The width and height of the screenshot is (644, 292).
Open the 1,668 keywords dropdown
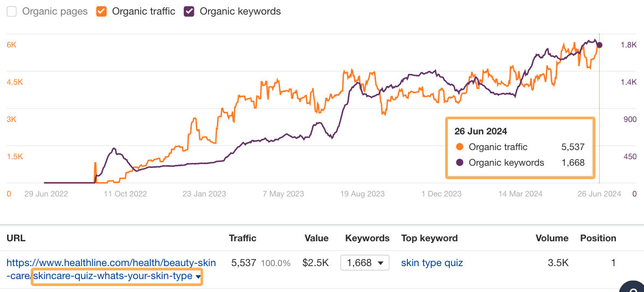365,263
